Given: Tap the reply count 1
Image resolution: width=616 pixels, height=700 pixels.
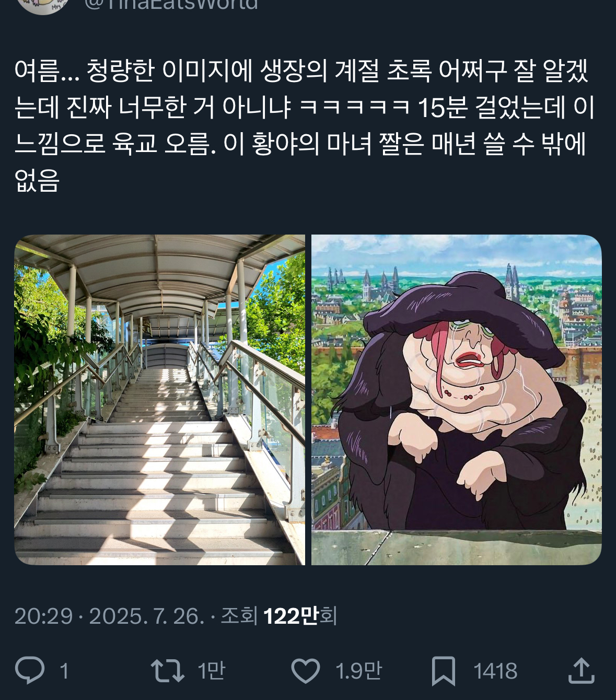Looking at the screenshot, I should pyautogui.click(x=64, y=671).
